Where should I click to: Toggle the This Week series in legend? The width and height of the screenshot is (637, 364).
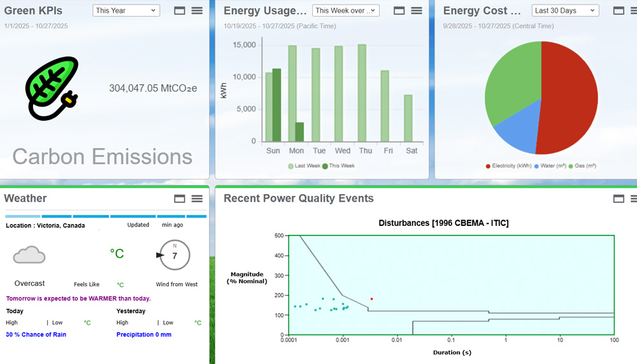pos(338,166)
